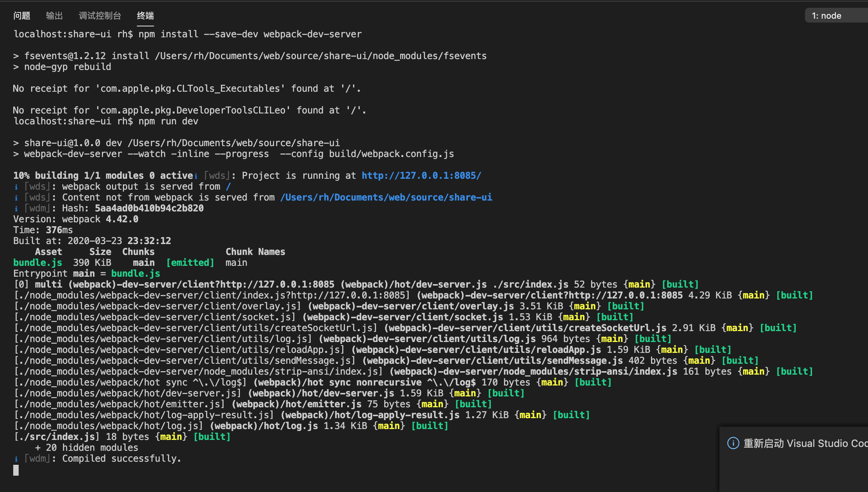The image size is (868, 492).
Task: Click the info icon before 'webpack output is served'
Action: pos(16,187)
